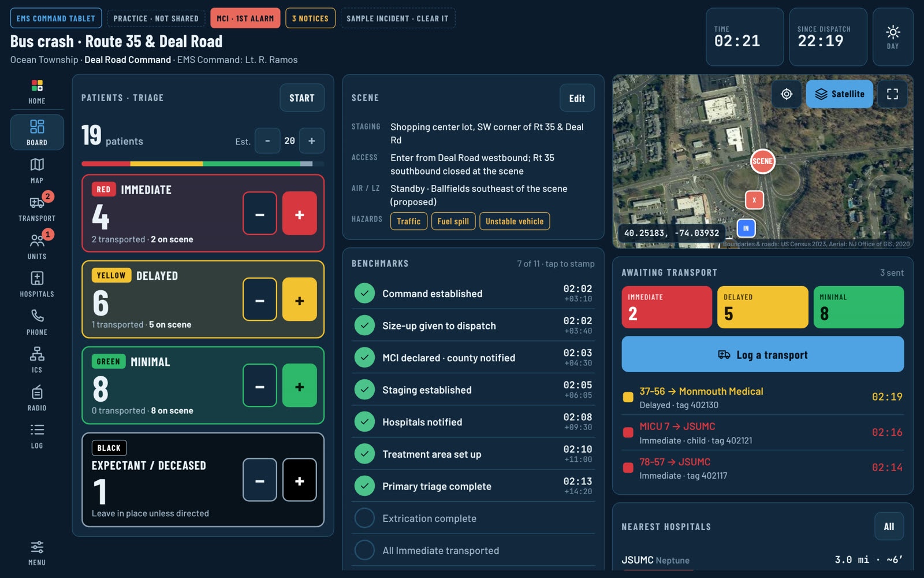Stamp the All Immediate transported benchmark

click(473, 550)
